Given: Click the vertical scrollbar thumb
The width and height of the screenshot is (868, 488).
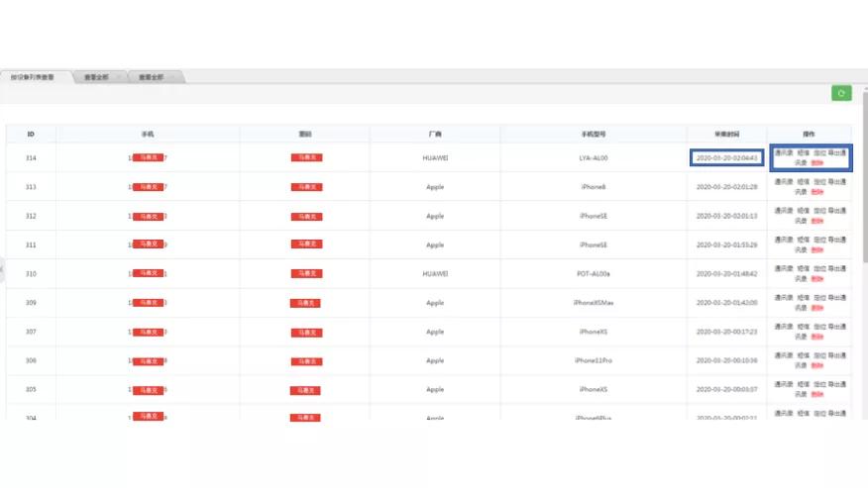Looking at the screenshot, I should [865, 177].
